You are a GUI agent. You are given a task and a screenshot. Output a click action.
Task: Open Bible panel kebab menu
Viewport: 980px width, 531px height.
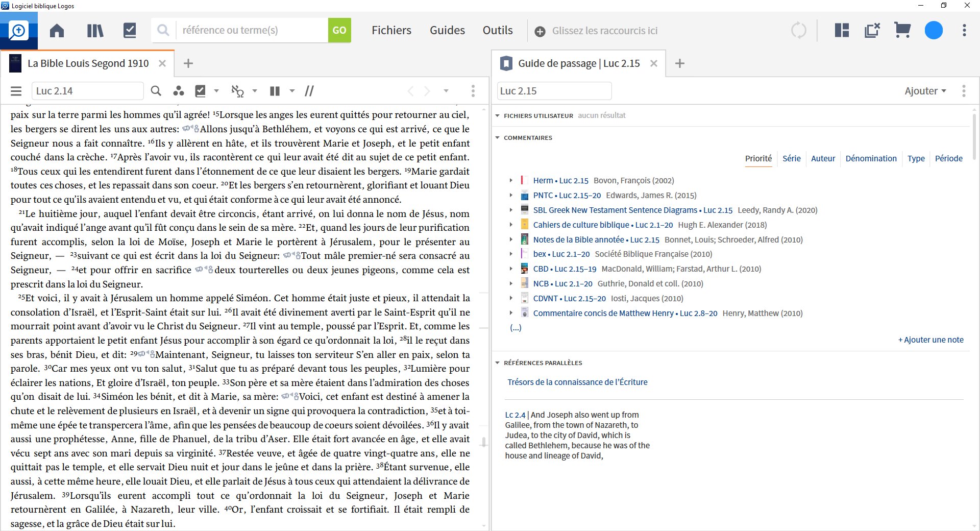473,91
